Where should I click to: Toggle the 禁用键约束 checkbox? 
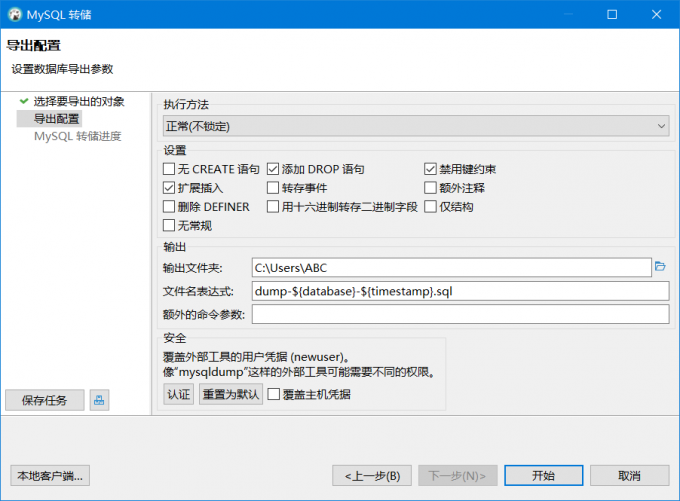pyautogui.click(x=430, y=169)
